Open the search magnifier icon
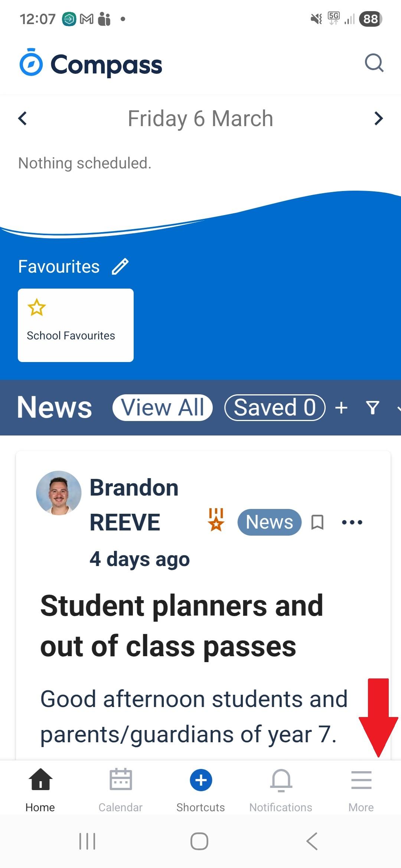401x868 pixels. (x=374, y=63)
